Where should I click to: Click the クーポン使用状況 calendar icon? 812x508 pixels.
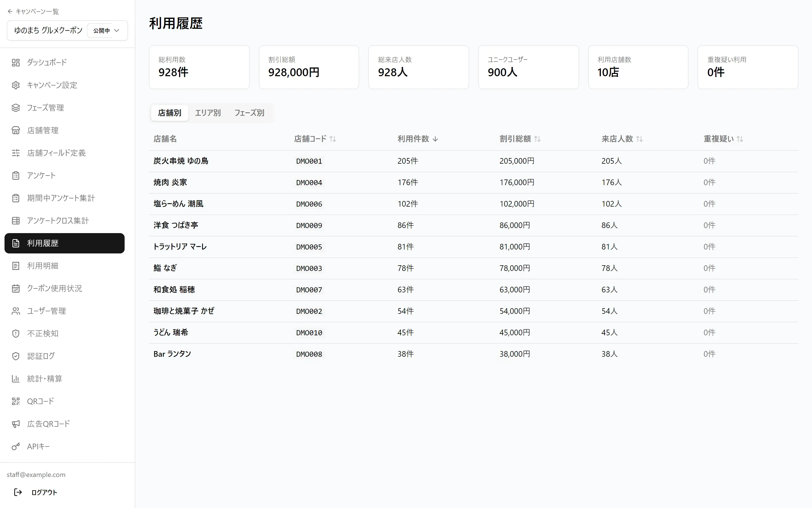(x=16, y=288)
